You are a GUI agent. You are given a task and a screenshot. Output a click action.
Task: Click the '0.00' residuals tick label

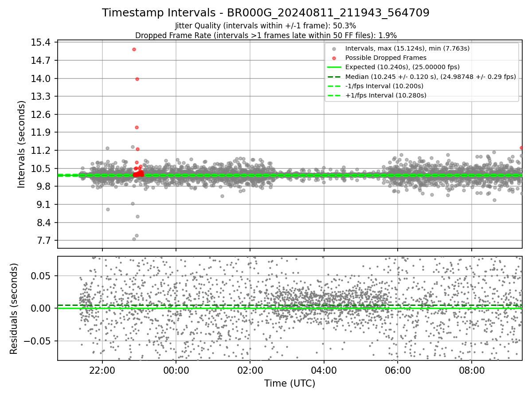pyautogui.click(x=41, y=308)
